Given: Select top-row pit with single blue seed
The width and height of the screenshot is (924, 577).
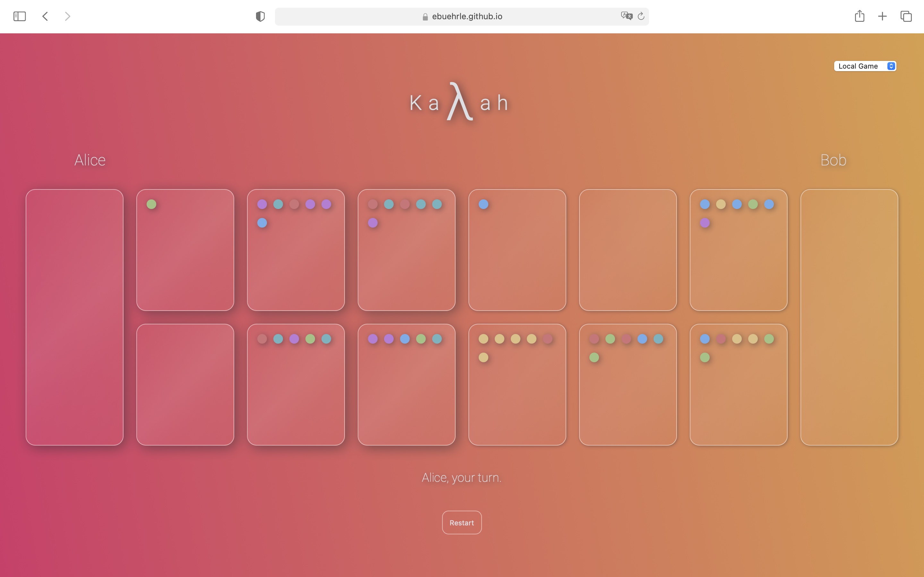Looking at the screenshot, I should [x=517, y=250].
